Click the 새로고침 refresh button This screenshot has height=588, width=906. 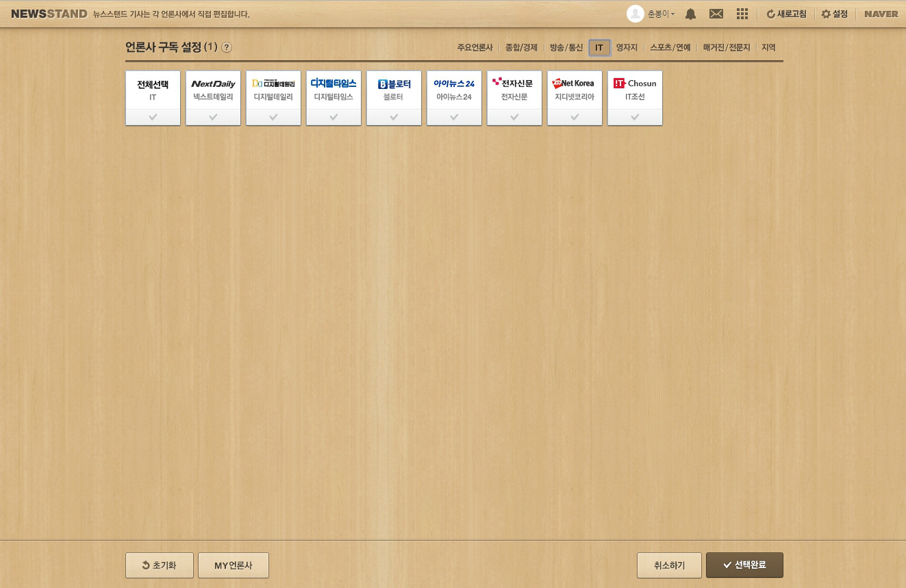click(786, 14)
